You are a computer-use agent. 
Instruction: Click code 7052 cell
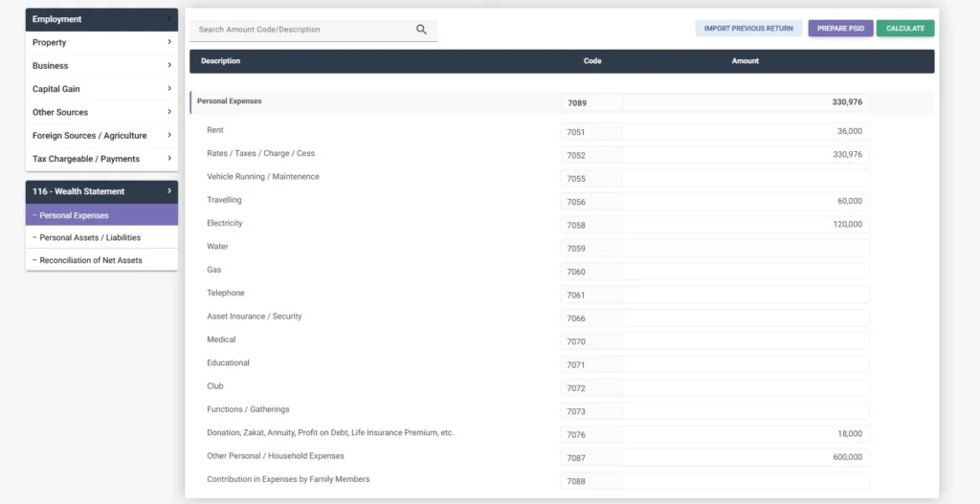tap(591, 155)
